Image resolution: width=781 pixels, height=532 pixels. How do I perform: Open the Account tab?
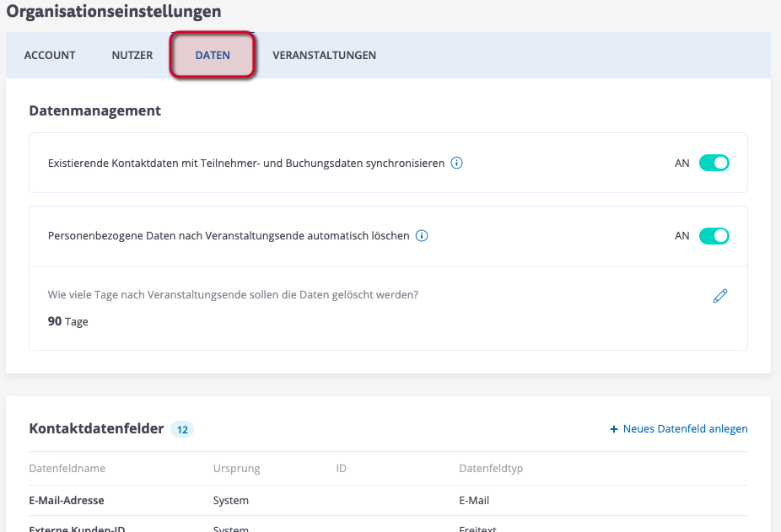[50, 56]
